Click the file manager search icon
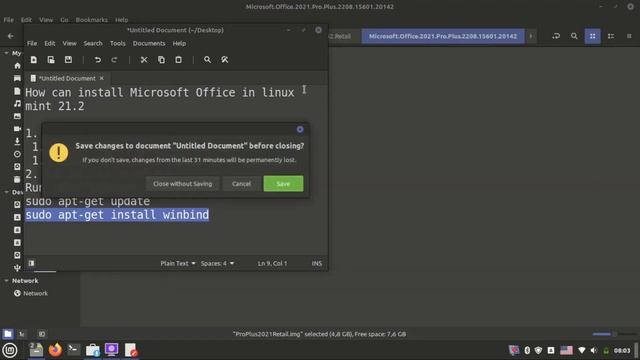 point(574,36)
